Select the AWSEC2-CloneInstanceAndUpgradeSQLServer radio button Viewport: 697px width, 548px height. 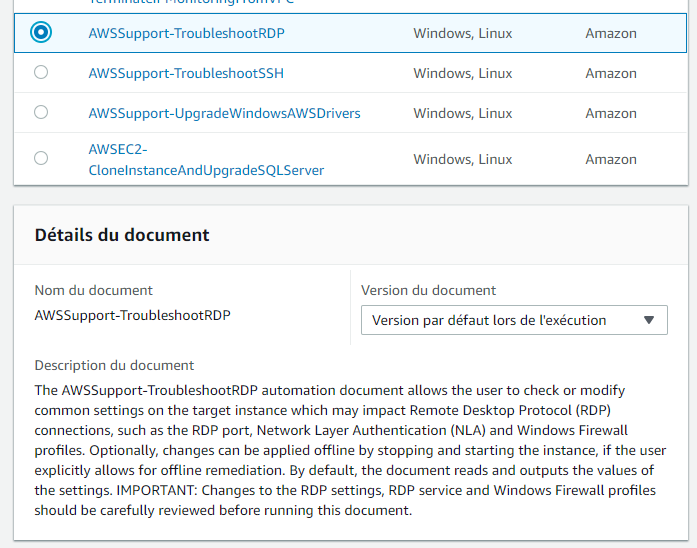(x=41, y=158)
